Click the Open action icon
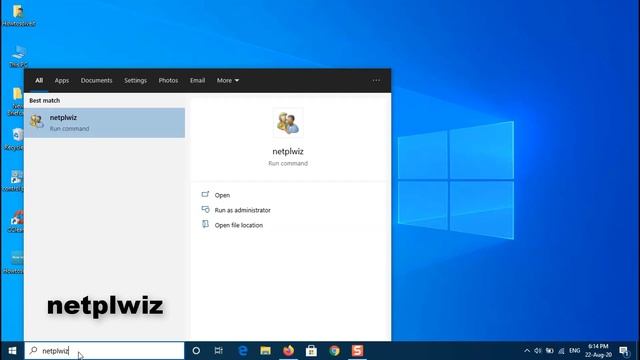The image size is (640, 360). coord(205,195)
